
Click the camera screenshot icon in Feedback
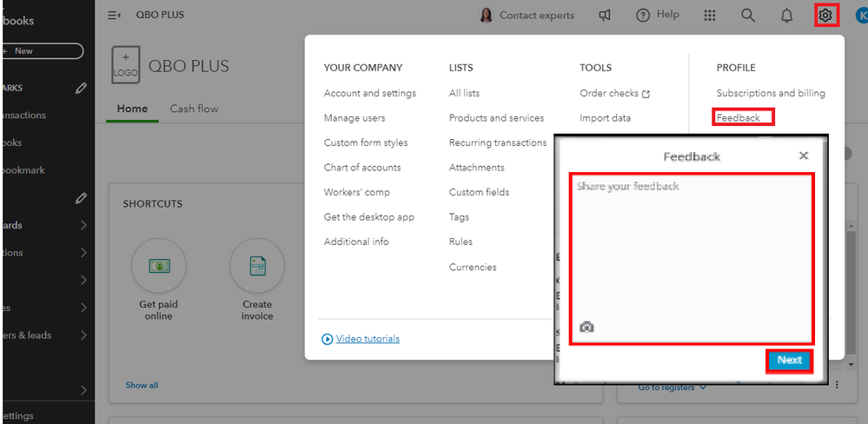tap(586, 327)
